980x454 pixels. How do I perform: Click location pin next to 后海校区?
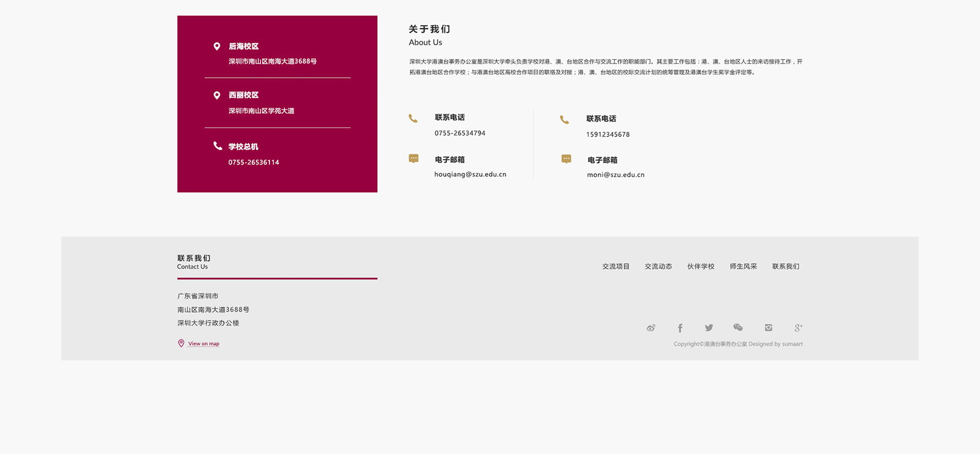(x=217, y=46)
